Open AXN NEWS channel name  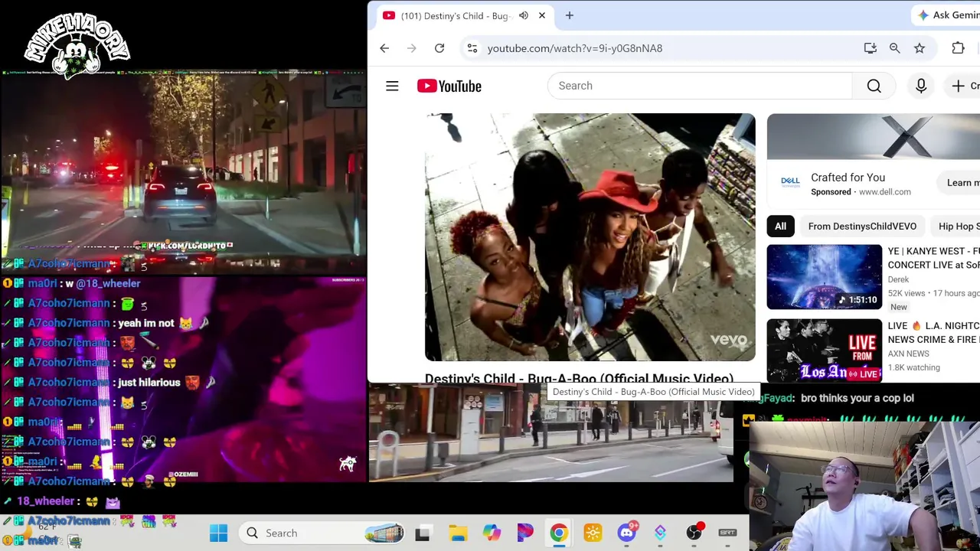tap(909, 354)
